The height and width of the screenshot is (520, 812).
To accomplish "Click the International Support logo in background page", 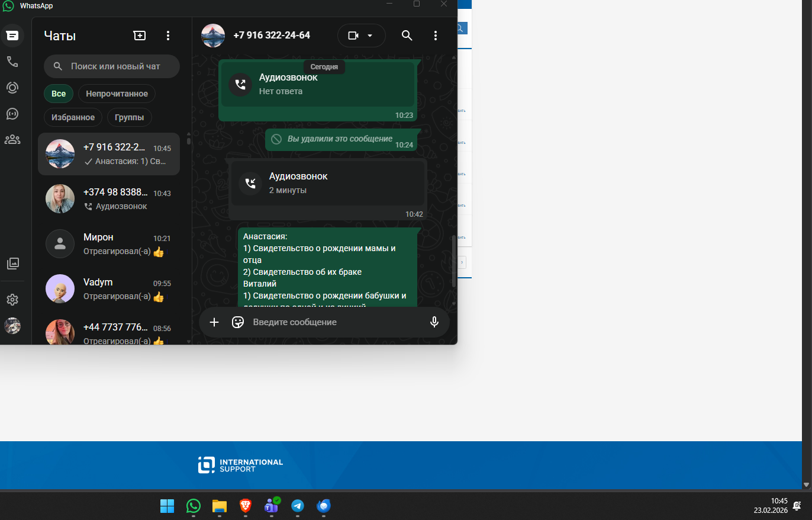I will pyautogui.click(x=240, y=466).
